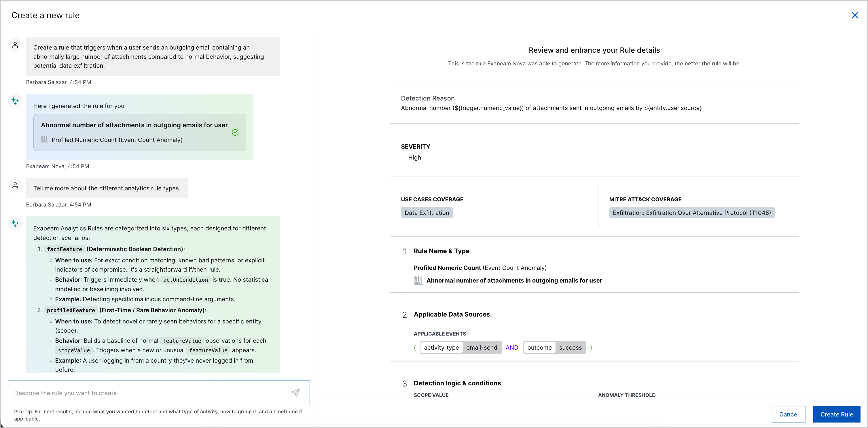Open the generated rule card in chat
This screenshot has width=868, height=428.
click(x=139, y=132)
